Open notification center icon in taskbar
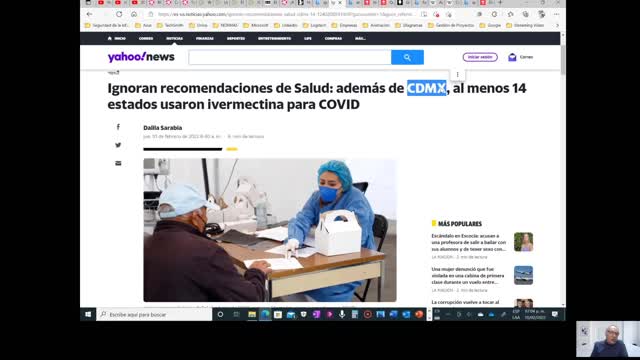Screen dimensions: 640x360 [x=555, y=314]
